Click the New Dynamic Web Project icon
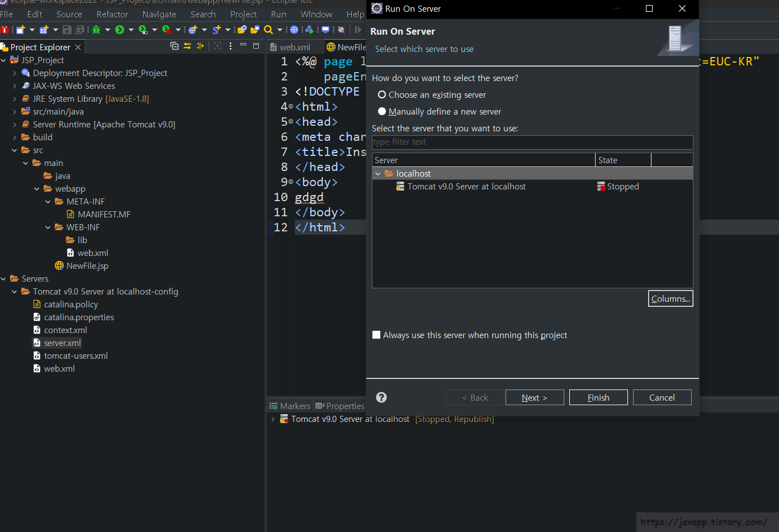The width and height of the screenshot is (779, 532). coord(193,30)
